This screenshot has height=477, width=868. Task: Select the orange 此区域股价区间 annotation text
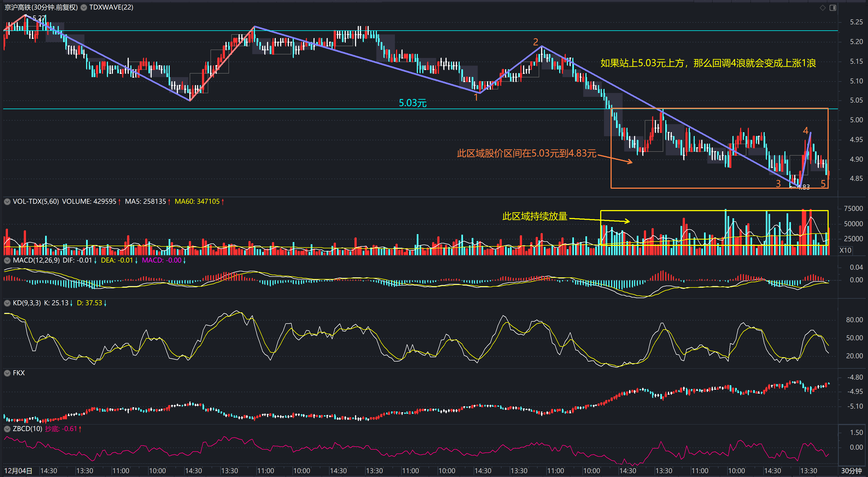click(526, 153)
